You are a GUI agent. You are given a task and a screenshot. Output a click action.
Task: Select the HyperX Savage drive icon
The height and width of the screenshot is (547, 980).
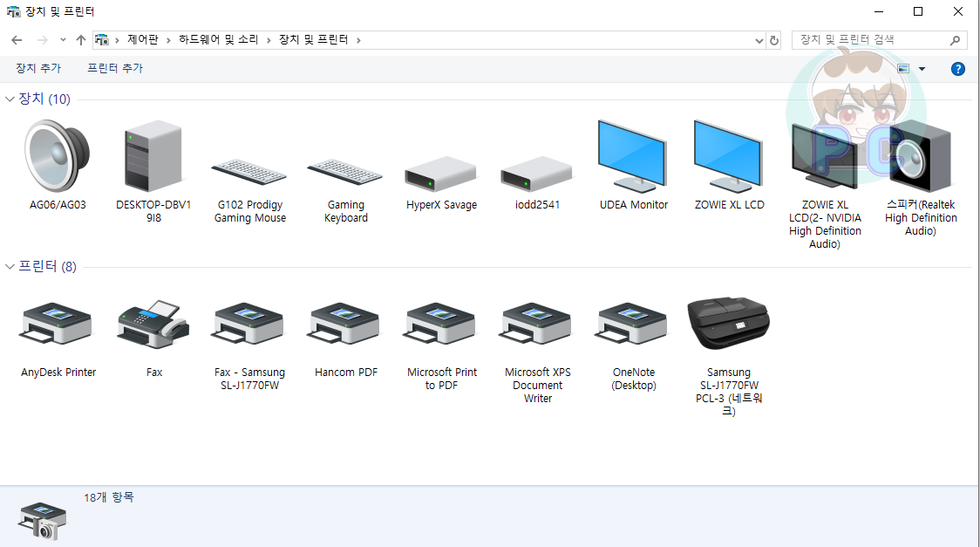click(440, 173)
